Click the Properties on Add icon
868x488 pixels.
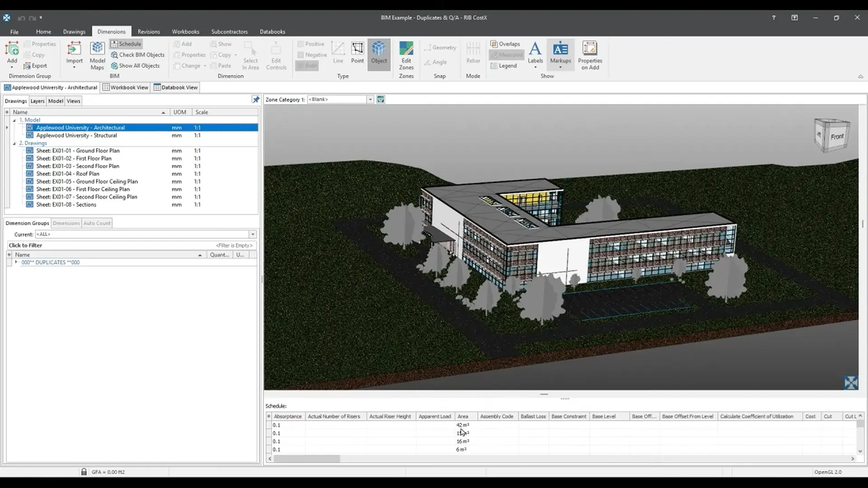(590, 55)
